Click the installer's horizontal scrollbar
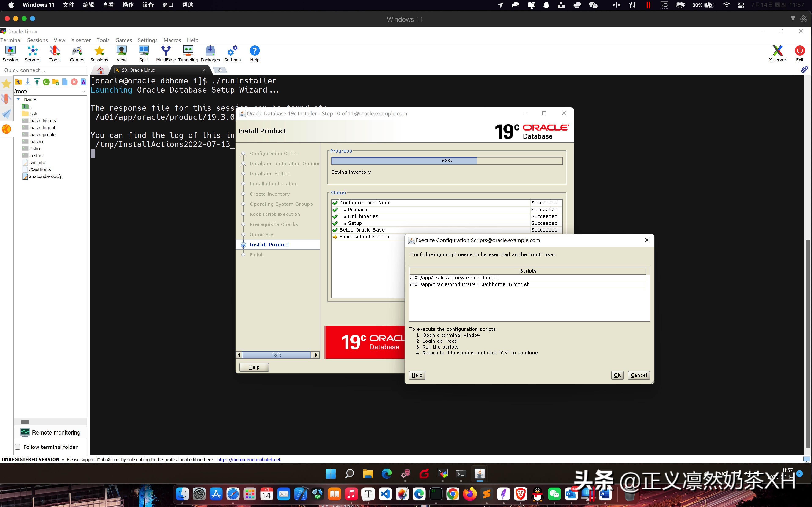The image size is (812, 507). coord(276,354)
